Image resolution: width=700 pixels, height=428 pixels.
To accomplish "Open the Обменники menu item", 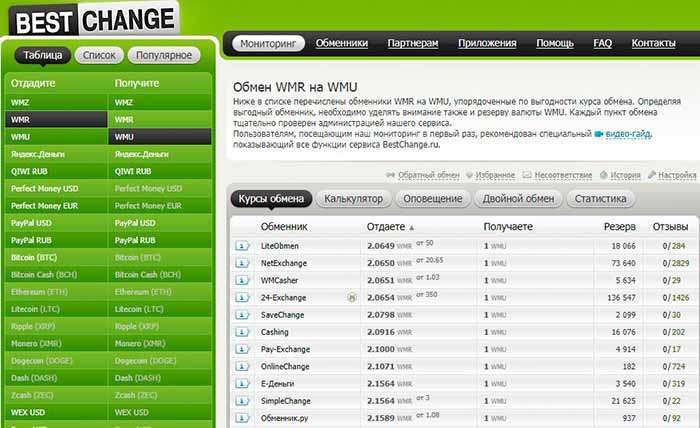I will coord(342,43).
